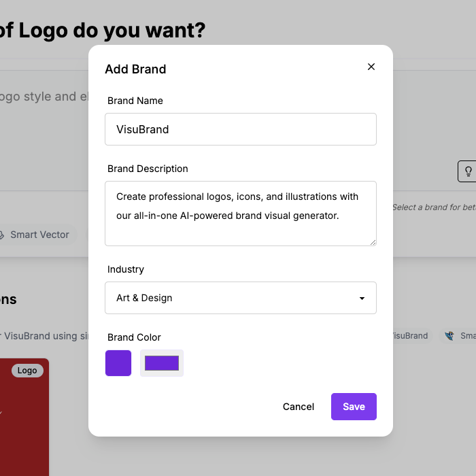Click the Industry field label

tap(126, 269)
